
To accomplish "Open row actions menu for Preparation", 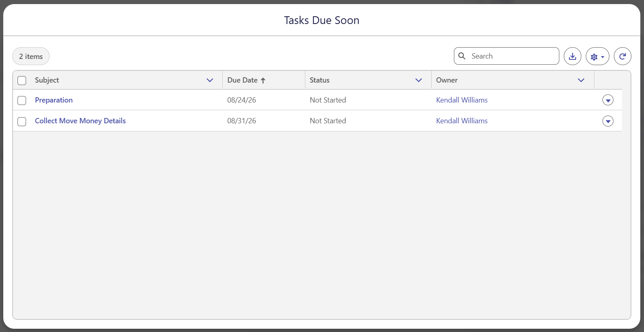I will (x=608, y=100).
